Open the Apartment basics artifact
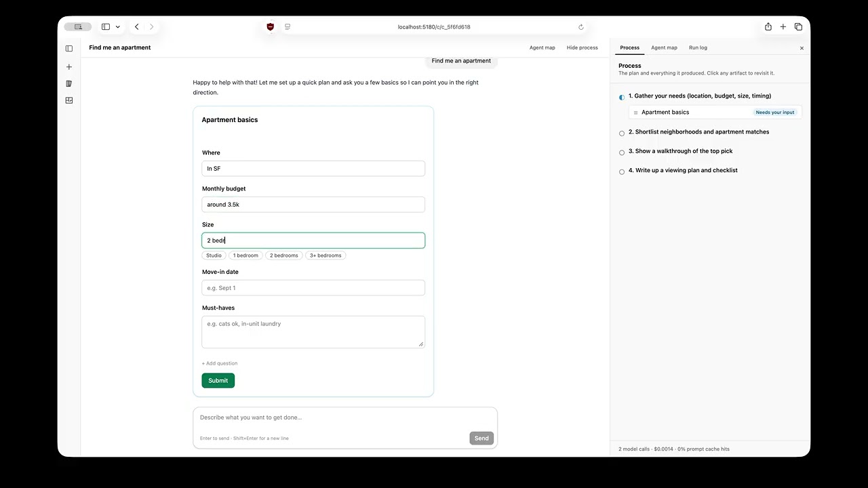The height and width of the screenshot is (488, 868). (x=715, y=113)
